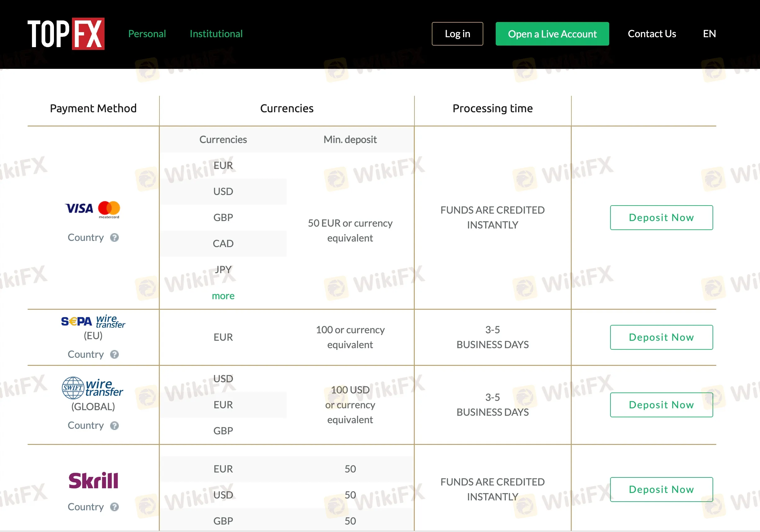Deposit Now via SEPA wire transfer
760x532 pixels.
click(661, 337)
